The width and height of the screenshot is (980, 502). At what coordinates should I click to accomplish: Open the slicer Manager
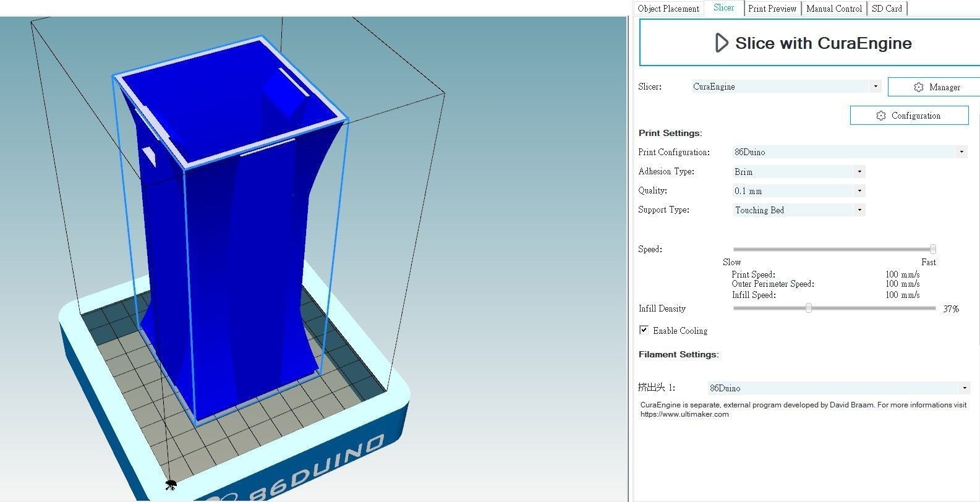[x=934, y=87]
